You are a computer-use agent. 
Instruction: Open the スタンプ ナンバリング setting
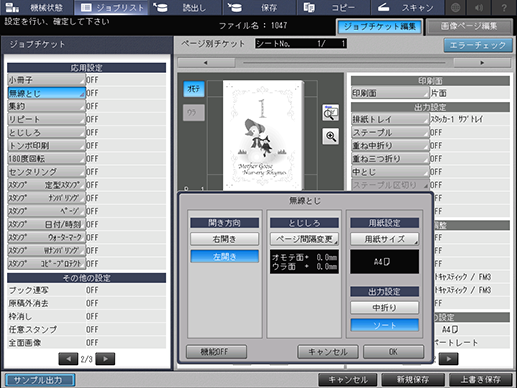point(46,198)
